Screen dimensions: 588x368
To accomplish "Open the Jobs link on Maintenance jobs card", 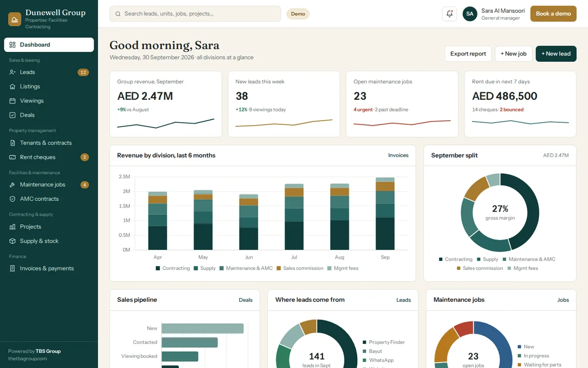I will pos(563,300).
